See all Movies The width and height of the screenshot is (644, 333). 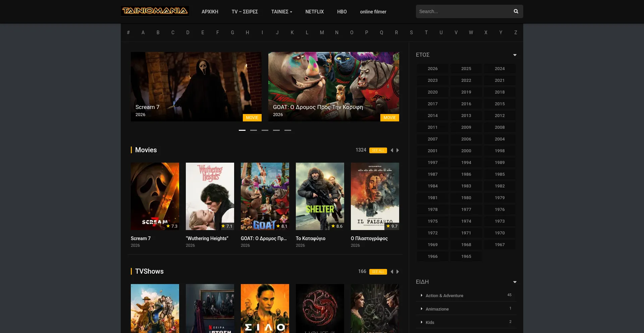point(378,150)
